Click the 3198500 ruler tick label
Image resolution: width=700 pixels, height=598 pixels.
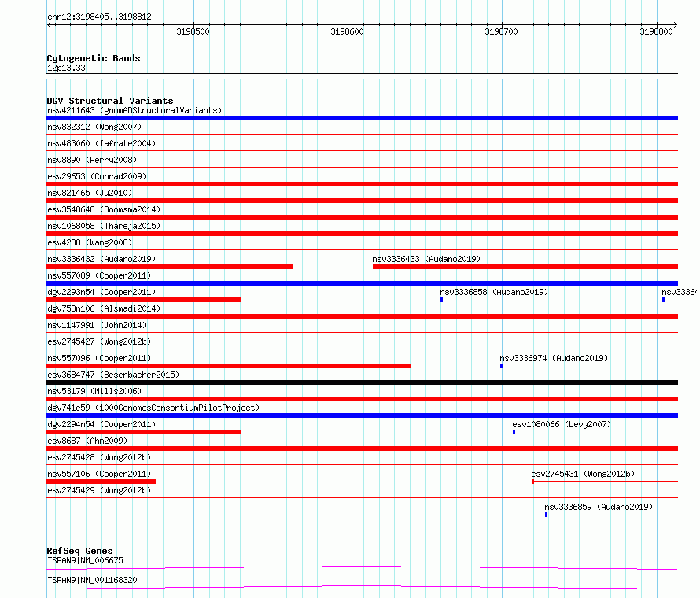click(x=193, y=31)
